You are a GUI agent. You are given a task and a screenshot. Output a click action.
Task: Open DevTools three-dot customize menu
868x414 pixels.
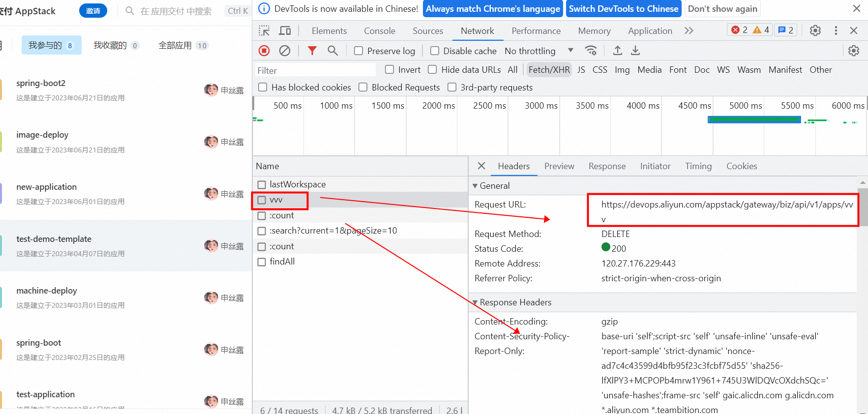click(836, 30)
